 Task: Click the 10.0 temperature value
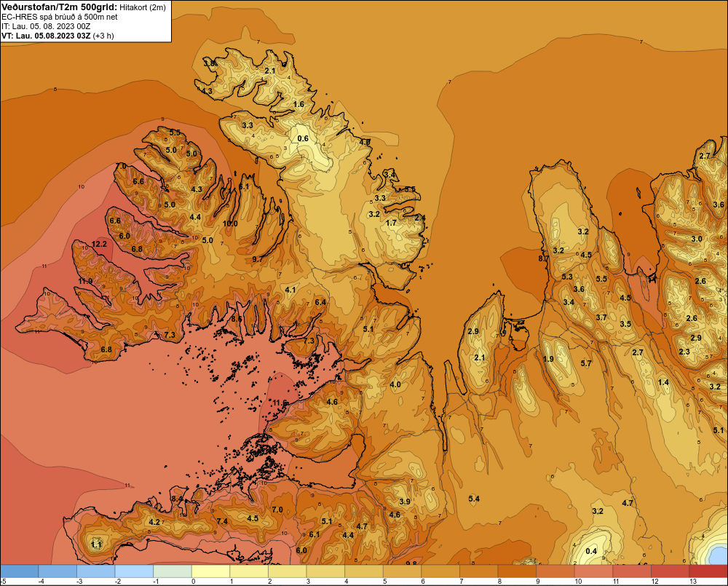point(230,223)
